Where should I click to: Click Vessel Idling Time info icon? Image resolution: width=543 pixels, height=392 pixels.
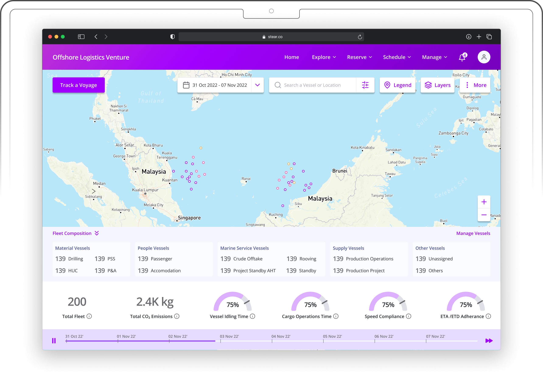click(x=253, y=316)
